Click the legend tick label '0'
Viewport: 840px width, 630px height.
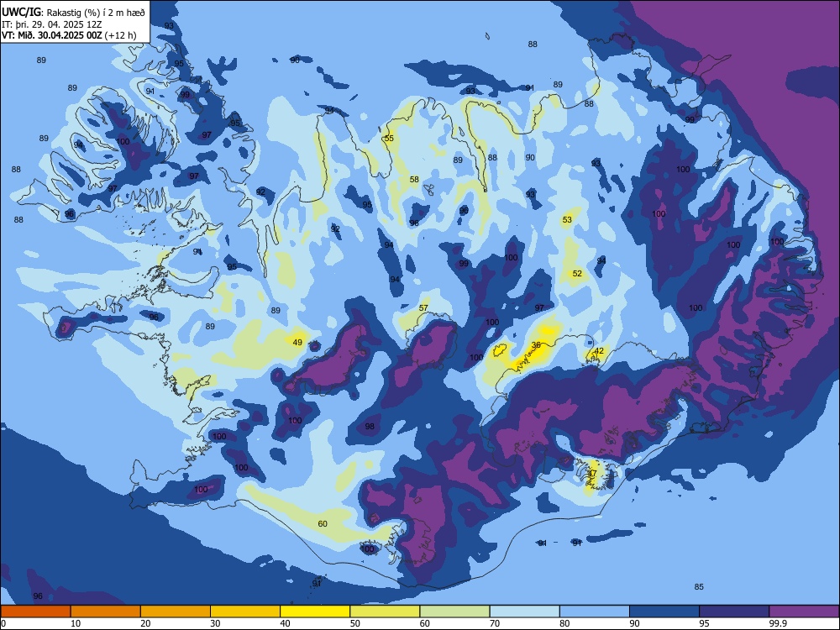coord(3,623)
